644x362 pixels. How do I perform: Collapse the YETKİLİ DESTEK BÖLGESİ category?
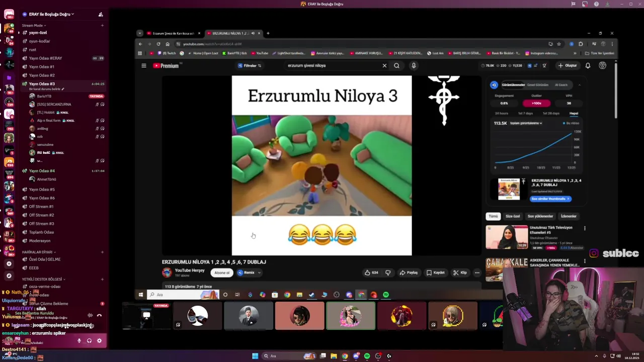point(43,279)
